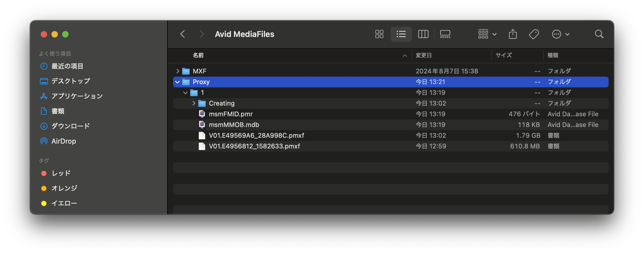Open ダウンロード in the sidebar
644x254 pixels.
[70, 126]
